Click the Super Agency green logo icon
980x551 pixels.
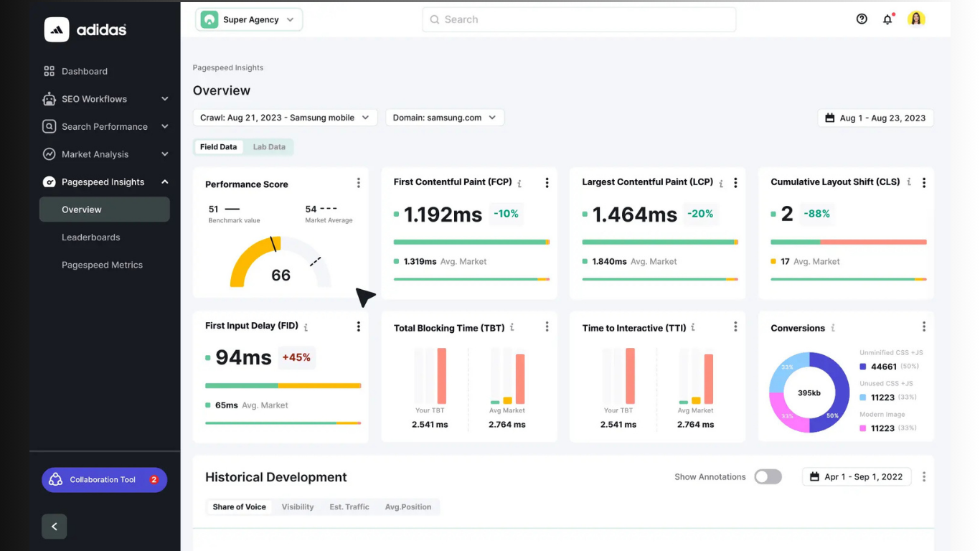coord(209,19)
